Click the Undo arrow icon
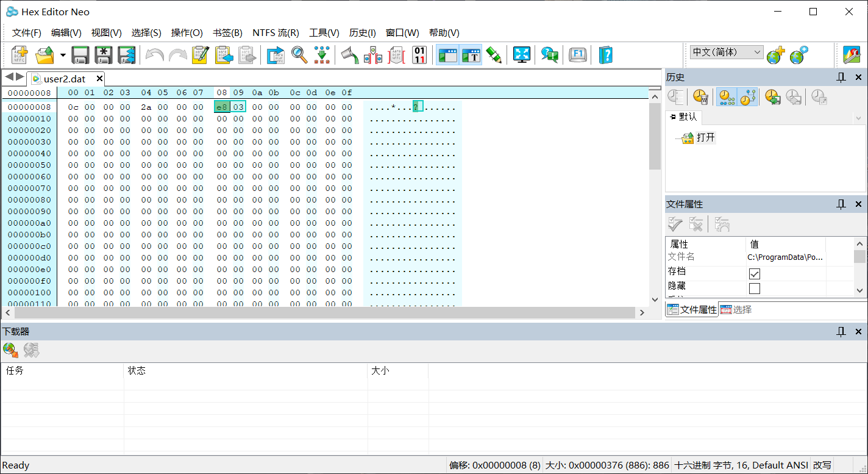Screen dimensions: 868x474 pos(154,55)
